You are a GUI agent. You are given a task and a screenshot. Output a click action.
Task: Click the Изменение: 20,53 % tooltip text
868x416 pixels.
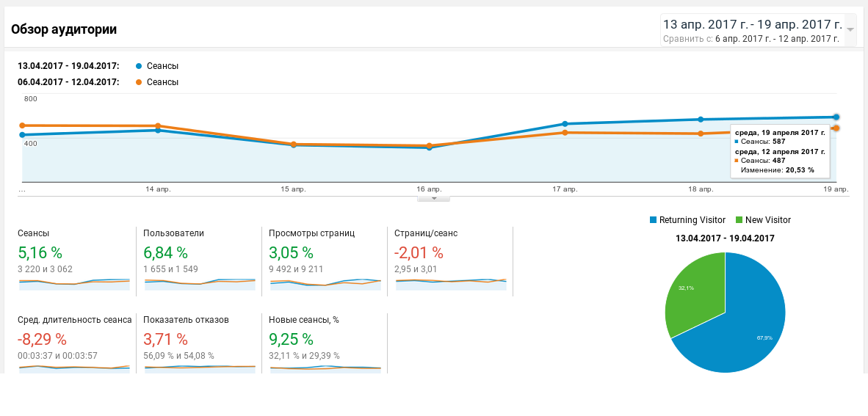(x=777, y=170)
